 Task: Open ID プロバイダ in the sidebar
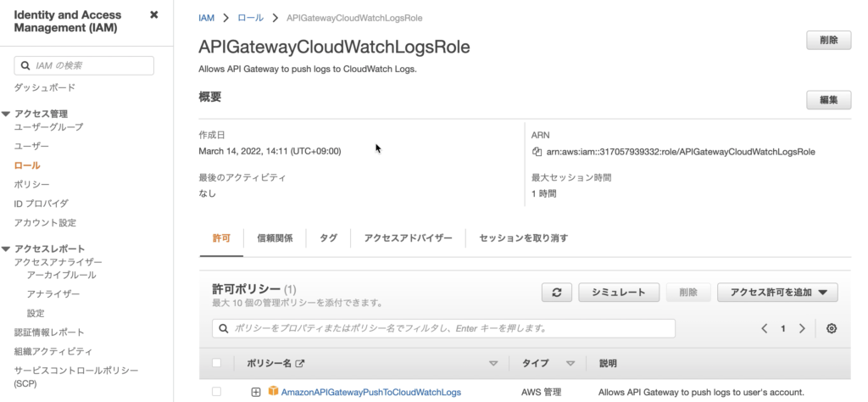click(x=41, y=204)
